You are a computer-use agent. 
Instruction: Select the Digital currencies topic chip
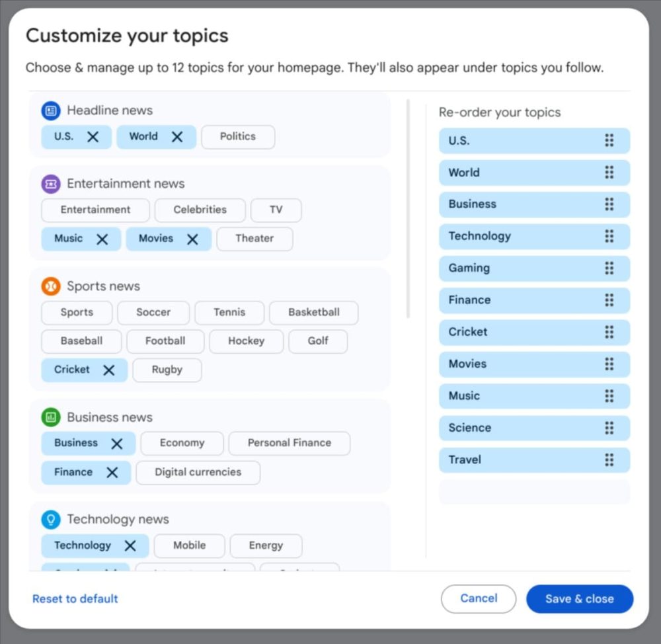coord(198,473)
